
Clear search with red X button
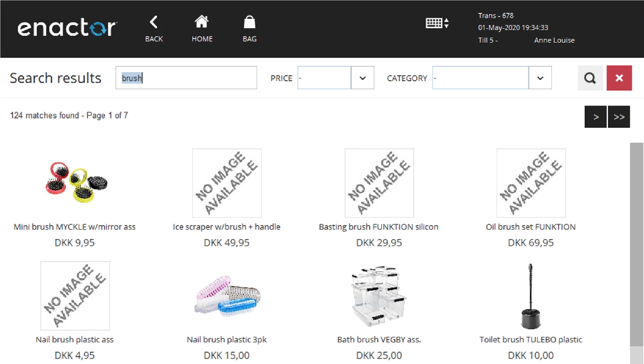[619, 78]
